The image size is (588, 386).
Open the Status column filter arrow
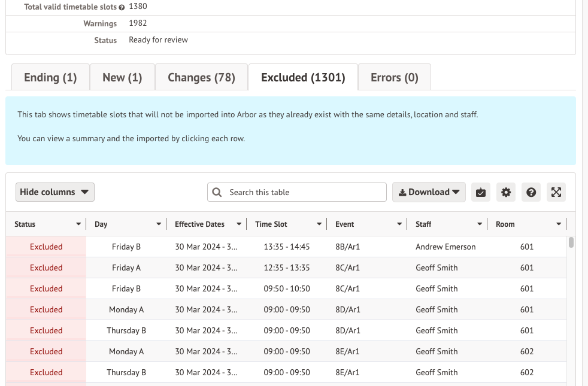pos(78,224)
